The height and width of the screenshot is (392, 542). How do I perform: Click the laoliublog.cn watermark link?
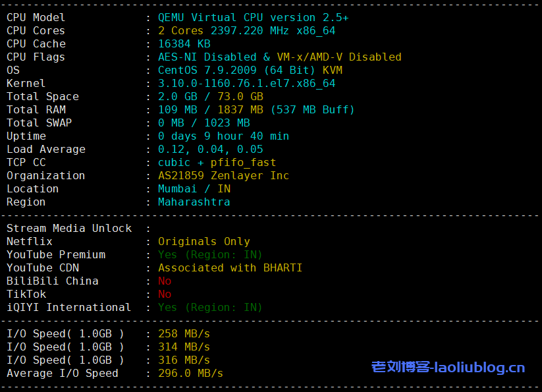tap(448, 368)
